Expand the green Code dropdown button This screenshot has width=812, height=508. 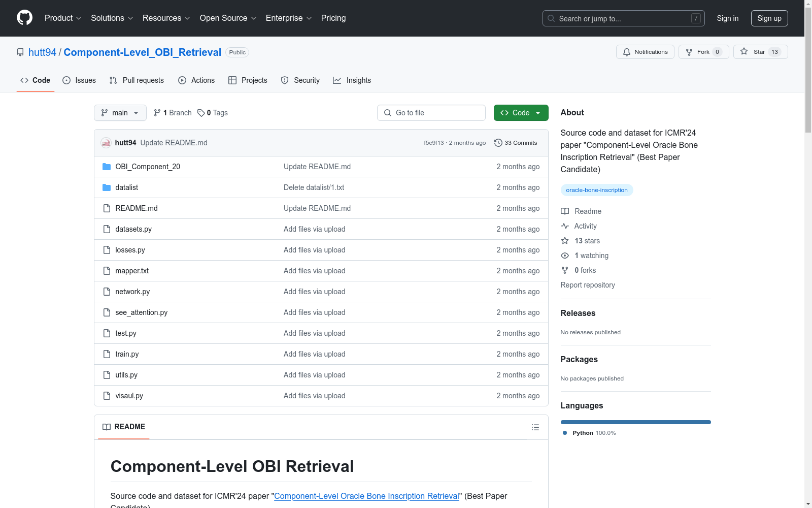521,113
